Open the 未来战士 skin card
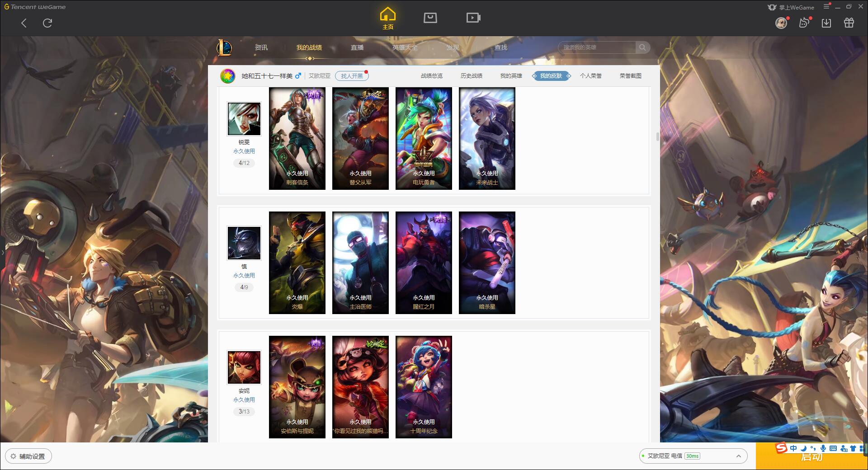The height and width of the screenshot is (470, 868). pyautogui.click(x=487, y=138)
